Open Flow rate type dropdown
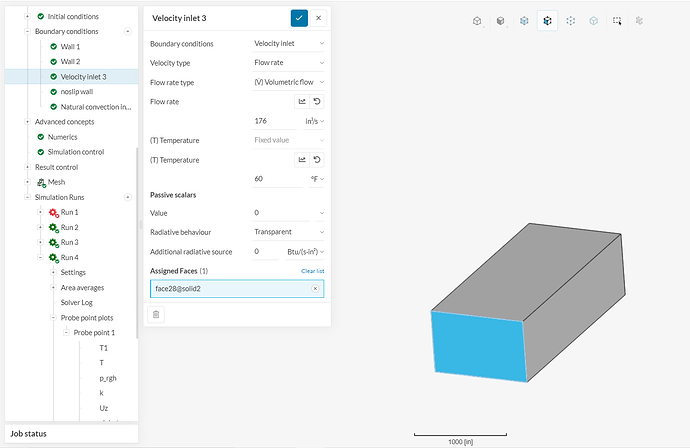Screen dimensions: 690x448 288,82
